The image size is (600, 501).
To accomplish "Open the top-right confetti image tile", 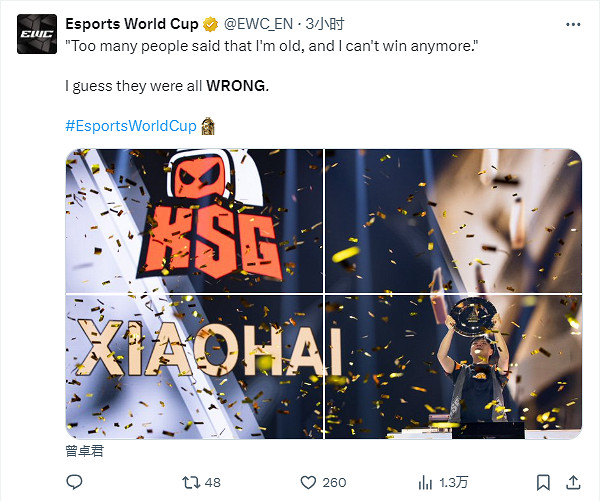I will click(453, 220).
